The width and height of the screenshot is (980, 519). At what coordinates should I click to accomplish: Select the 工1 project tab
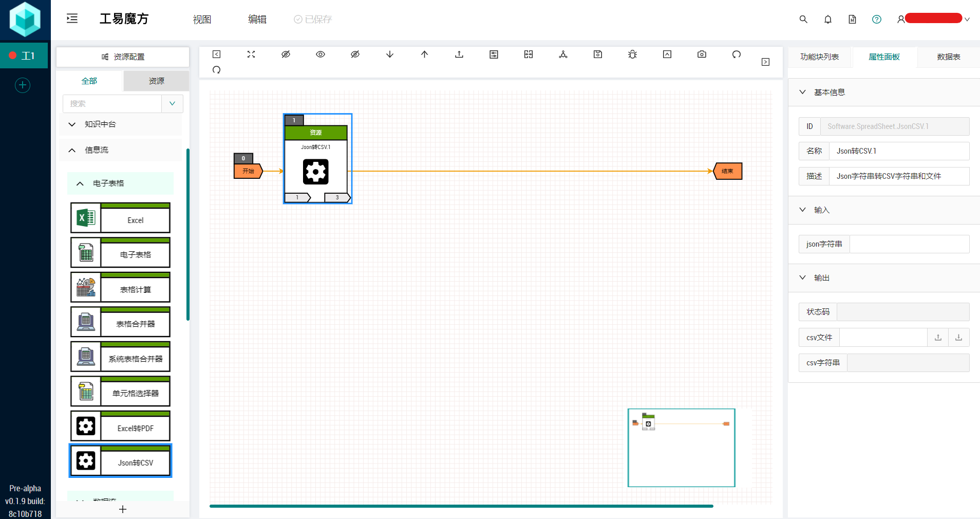[x=24, y=55]
